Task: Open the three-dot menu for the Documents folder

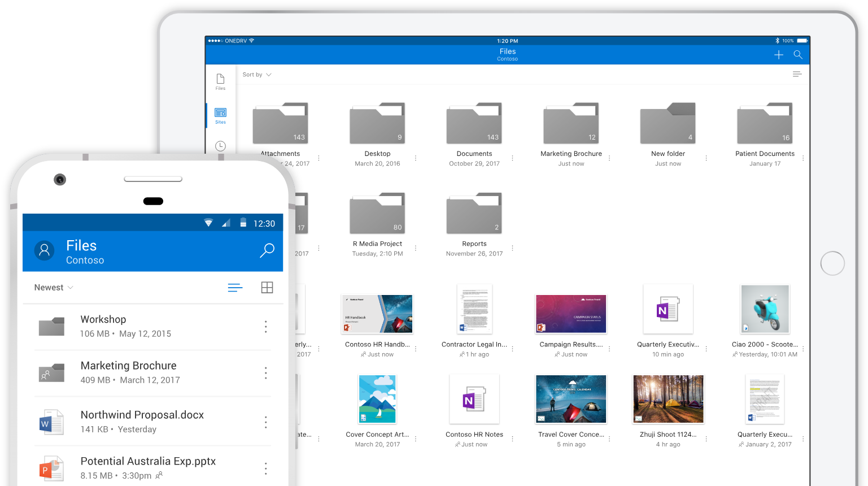Action: pos(512,158)
